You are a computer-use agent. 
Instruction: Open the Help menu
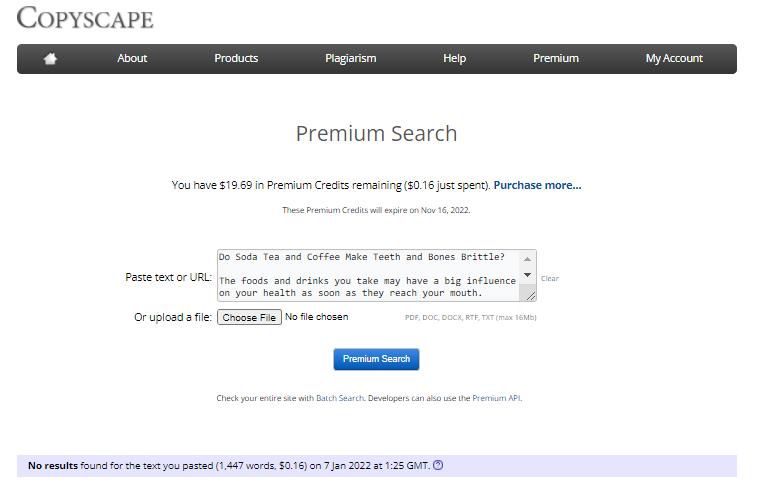pyautogui.click(x=454, y=59)
